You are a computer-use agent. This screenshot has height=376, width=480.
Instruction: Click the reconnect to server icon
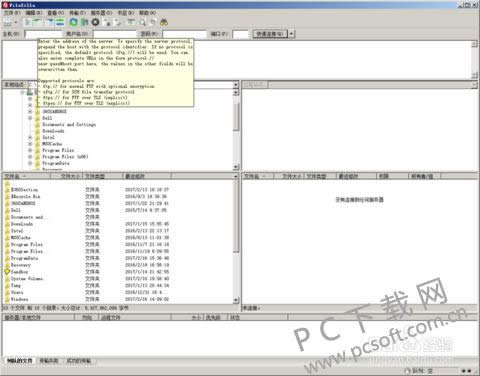point(117,22)
